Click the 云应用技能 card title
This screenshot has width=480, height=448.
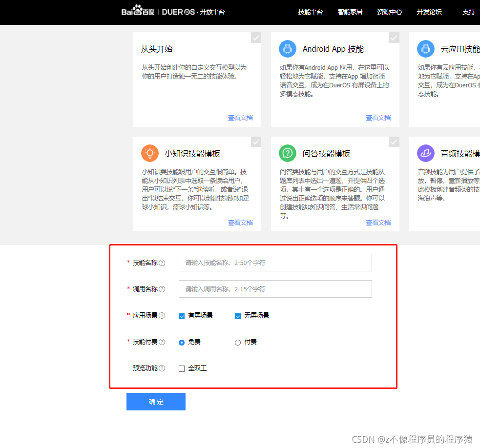(460, 49)
